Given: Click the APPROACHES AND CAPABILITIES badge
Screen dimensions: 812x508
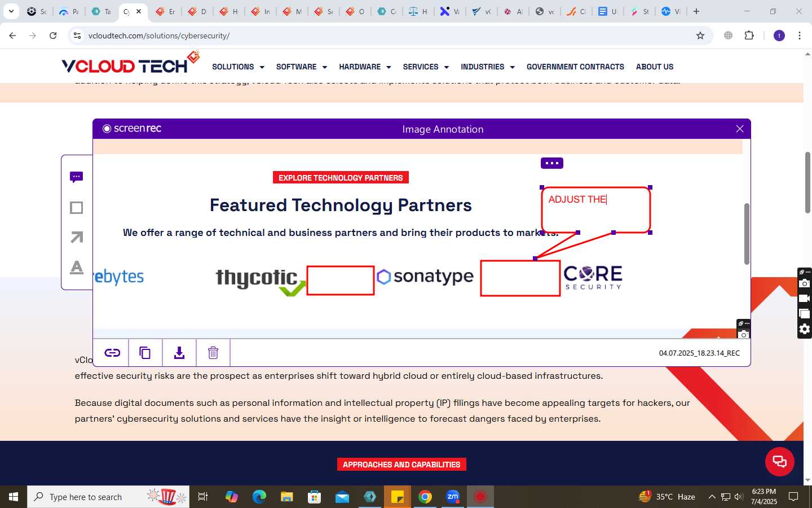Looking at the screenshot, I should [401, 465].
